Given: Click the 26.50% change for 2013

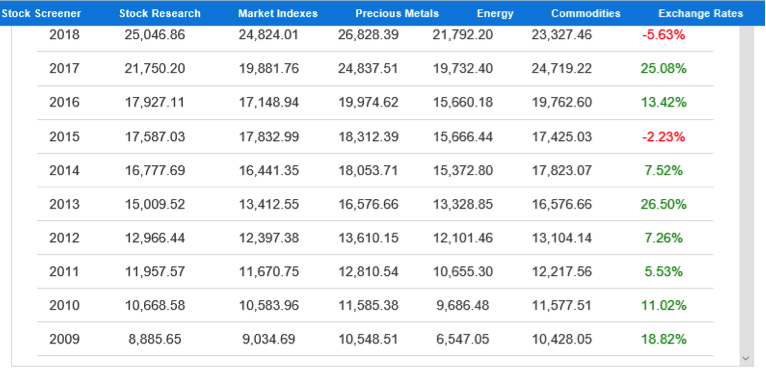Looking at the screenshot, I should [663, 204].
